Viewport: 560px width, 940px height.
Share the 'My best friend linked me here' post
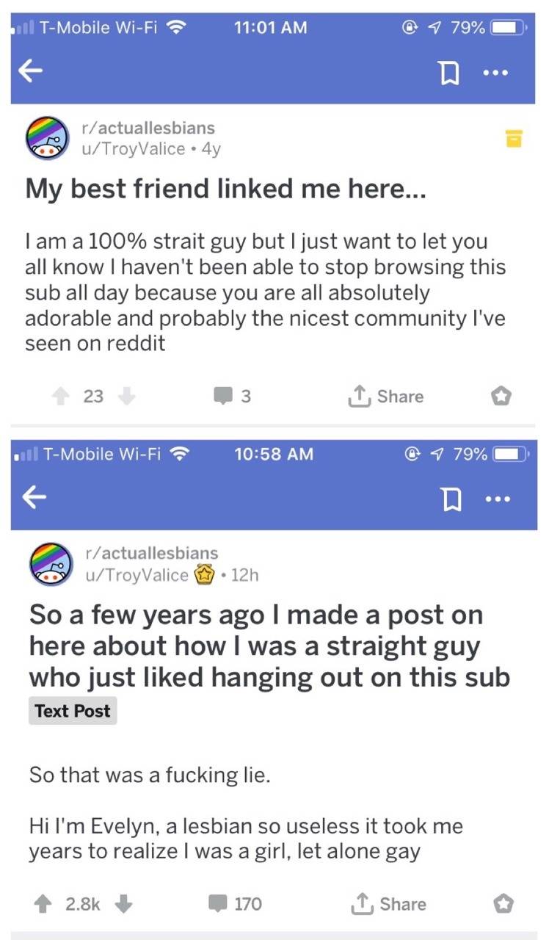coord(385,397)
